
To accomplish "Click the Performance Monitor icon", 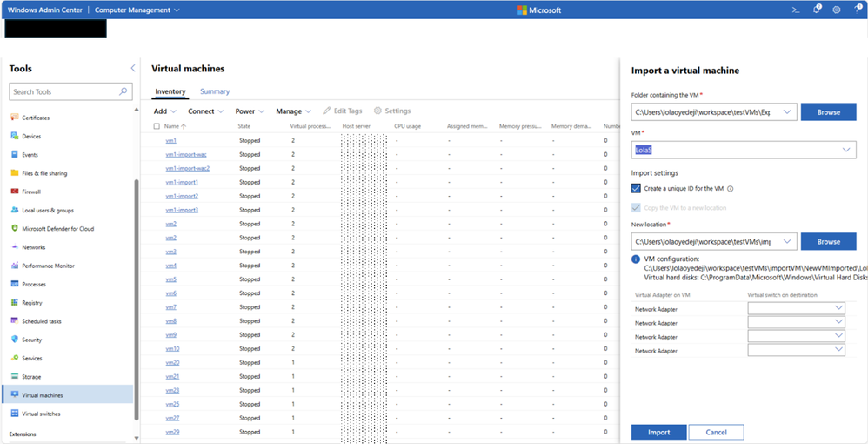I will [14, 266].
